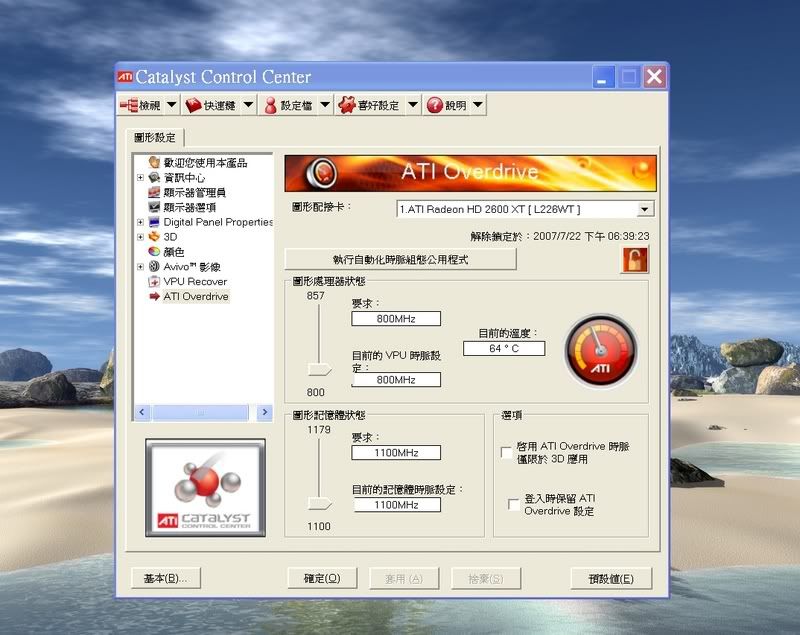Click the orange unlock padlock icon

[635, 260]
